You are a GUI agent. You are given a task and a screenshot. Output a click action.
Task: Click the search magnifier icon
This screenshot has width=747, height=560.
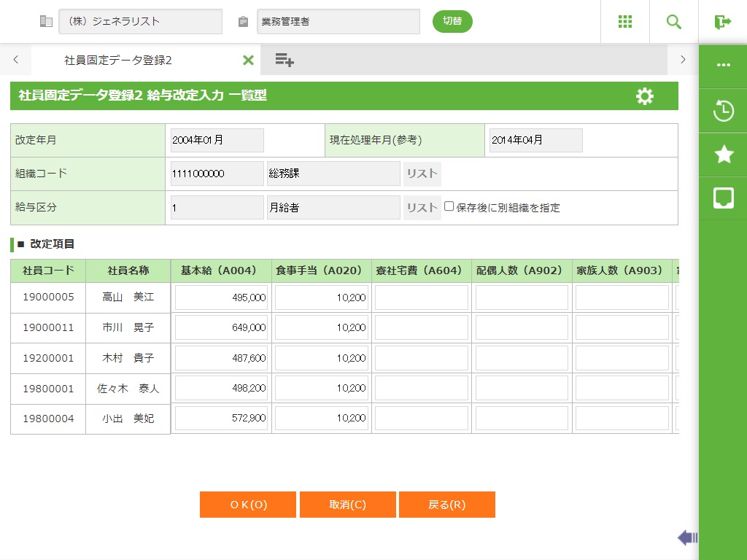pos(674,22)
